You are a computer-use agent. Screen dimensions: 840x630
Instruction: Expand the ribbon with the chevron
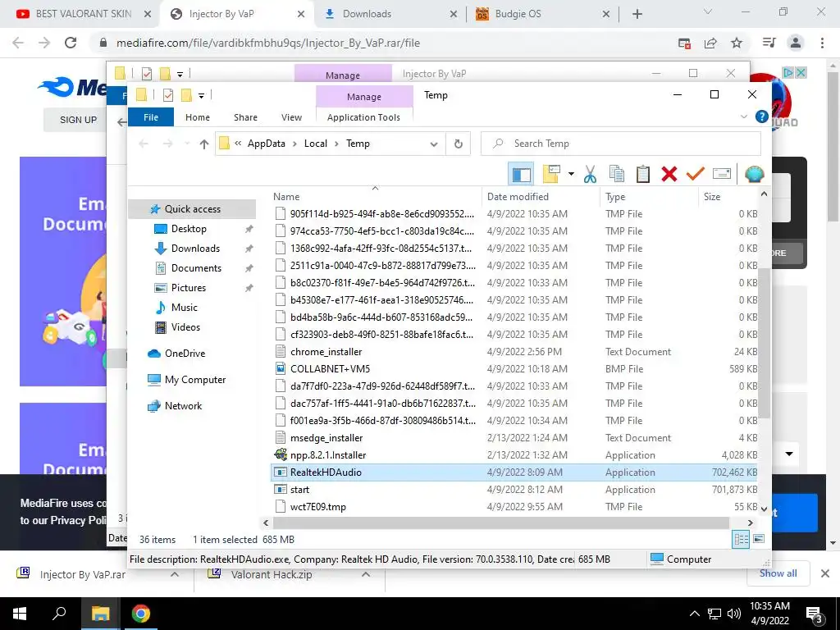tap(743, 116)
